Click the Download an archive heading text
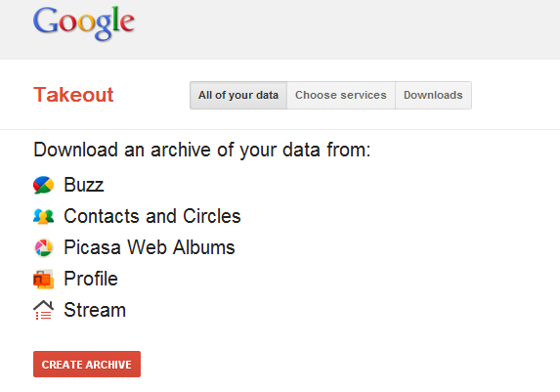560x392 pixels. [201, 150]
